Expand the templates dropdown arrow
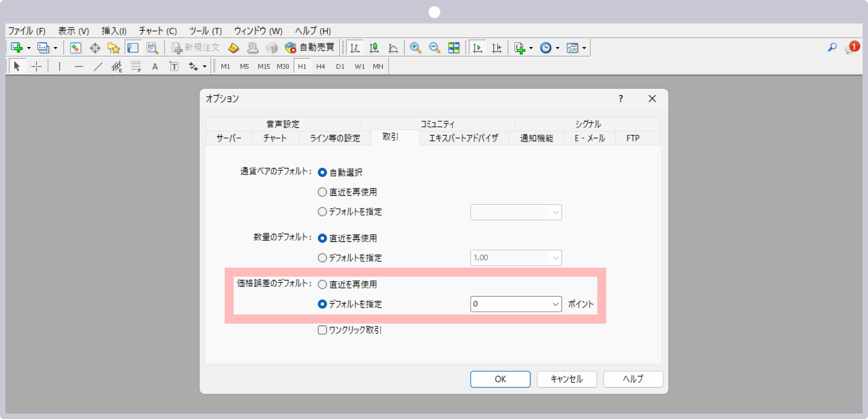 (x=584, y=48)
